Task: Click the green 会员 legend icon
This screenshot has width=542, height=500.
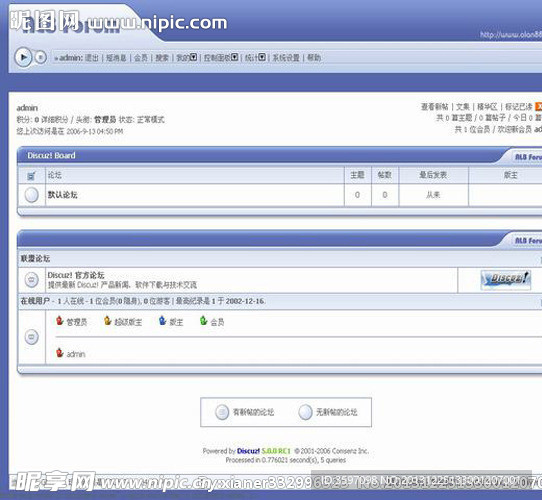Action: (x=203, y=321)
